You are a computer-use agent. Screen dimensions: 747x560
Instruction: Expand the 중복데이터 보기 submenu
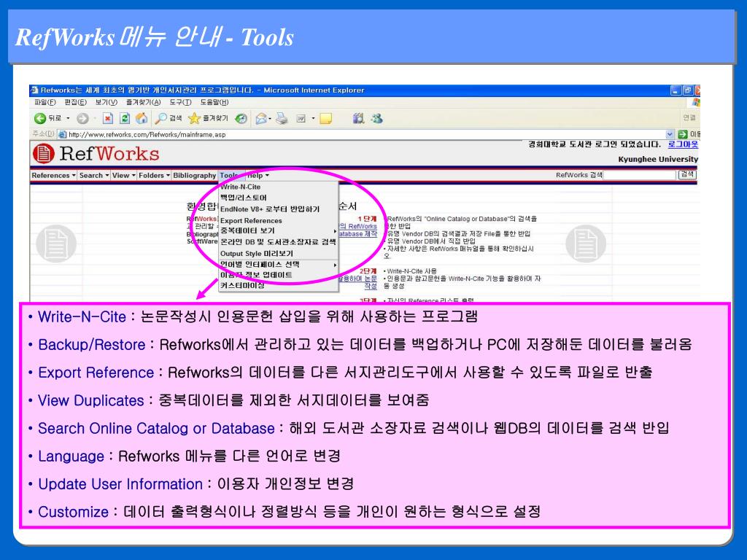coord(278,231)
